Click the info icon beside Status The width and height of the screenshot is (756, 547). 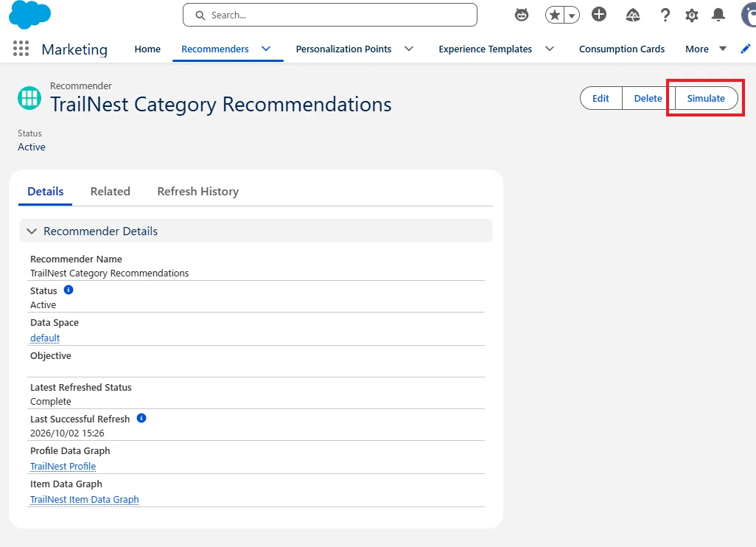pos(69,290)
